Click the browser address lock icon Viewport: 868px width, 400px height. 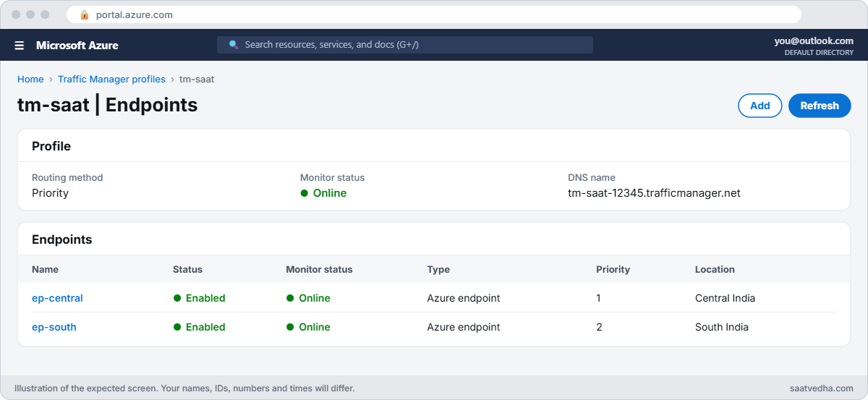pos(85,14)
